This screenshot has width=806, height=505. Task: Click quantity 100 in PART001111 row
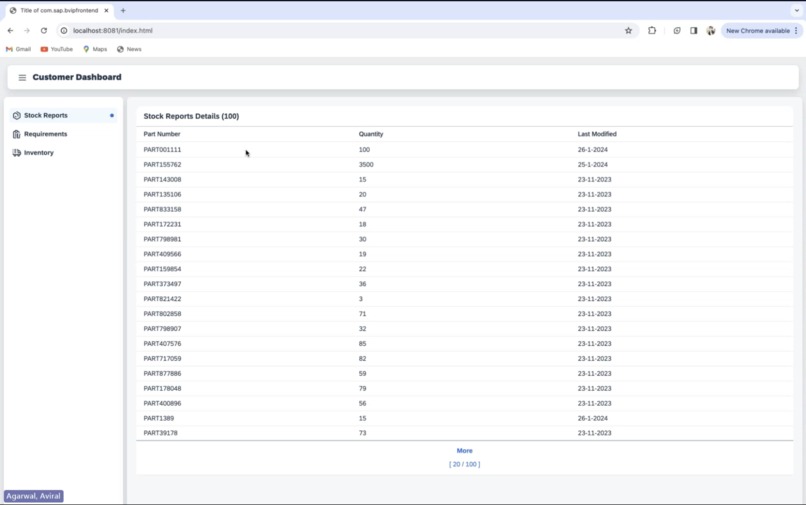pos(364,150)
